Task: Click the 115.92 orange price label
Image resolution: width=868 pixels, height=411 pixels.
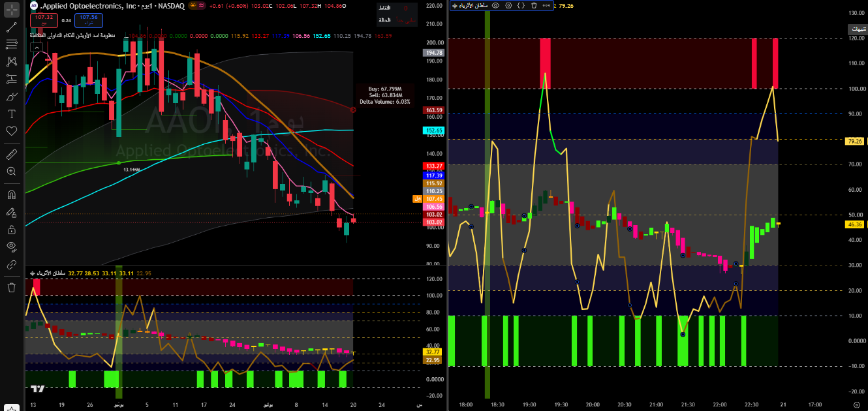Action: 434,183
